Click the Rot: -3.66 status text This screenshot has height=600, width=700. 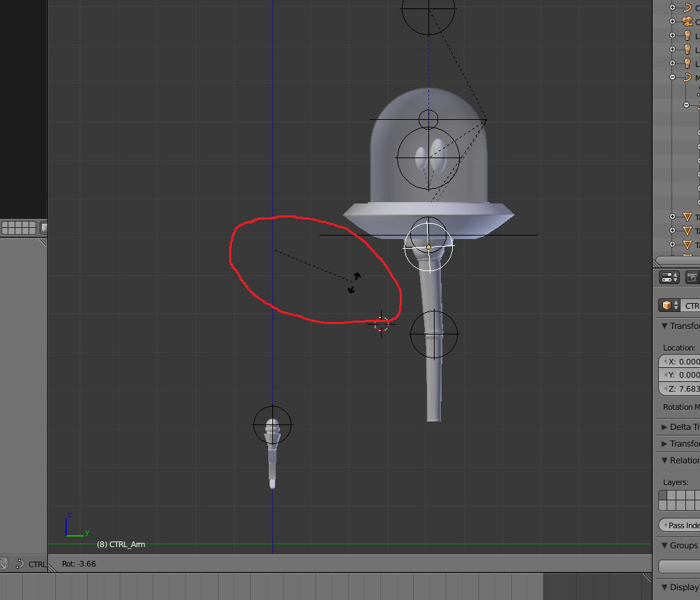79,564
